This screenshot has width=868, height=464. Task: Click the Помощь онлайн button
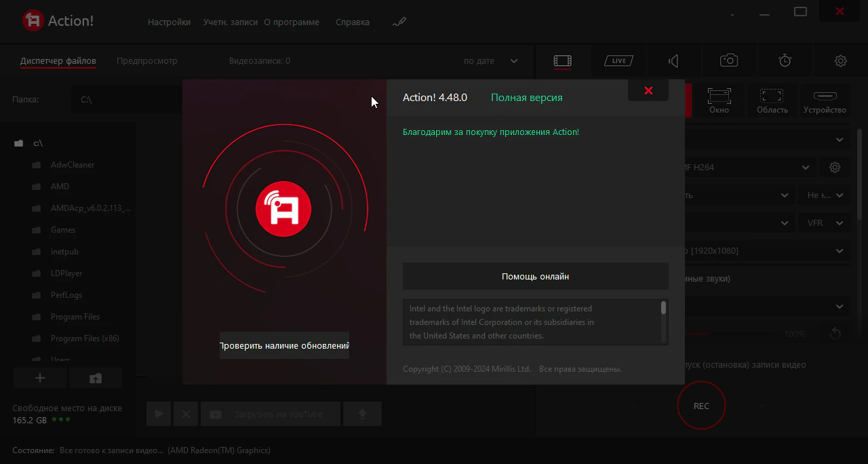pyautogui.click(x=535, y=277)
